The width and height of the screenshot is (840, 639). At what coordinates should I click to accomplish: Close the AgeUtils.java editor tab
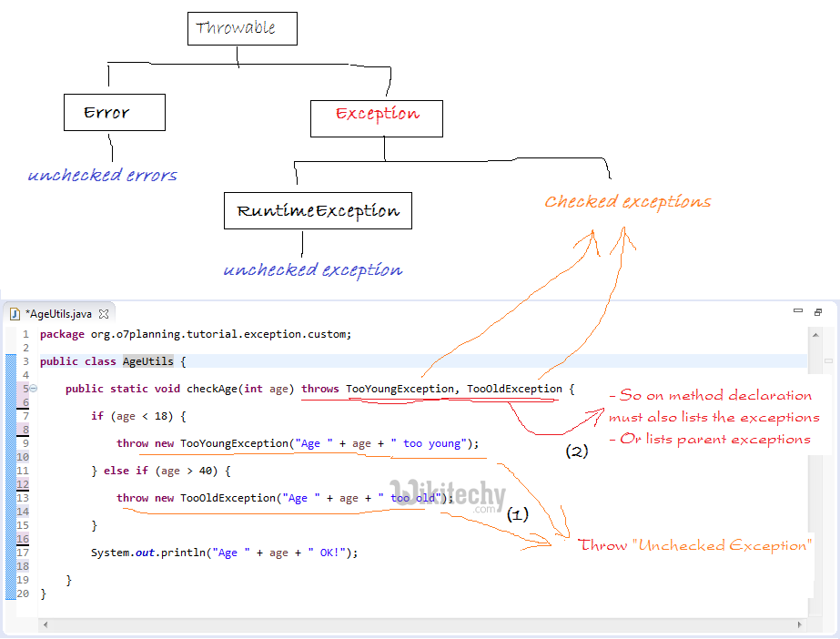pos(103,314)
